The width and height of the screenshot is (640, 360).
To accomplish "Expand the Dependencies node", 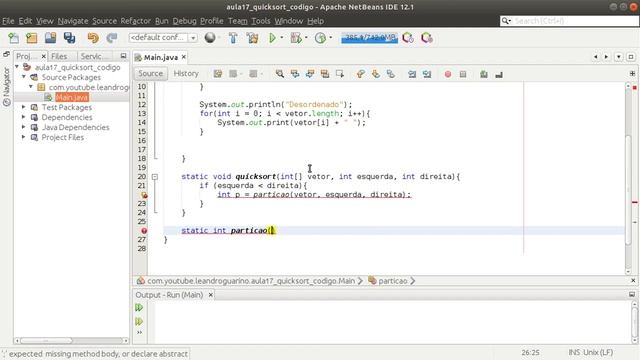I will coord(24,117).
